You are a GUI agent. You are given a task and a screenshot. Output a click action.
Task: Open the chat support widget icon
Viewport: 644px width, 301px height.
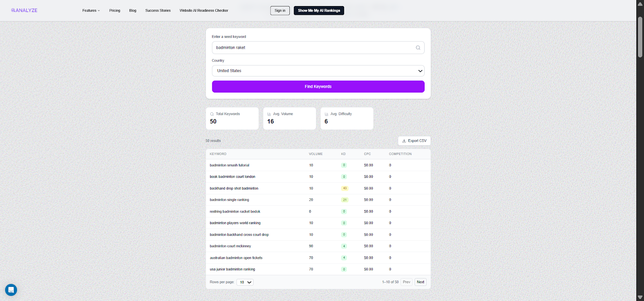11,290
